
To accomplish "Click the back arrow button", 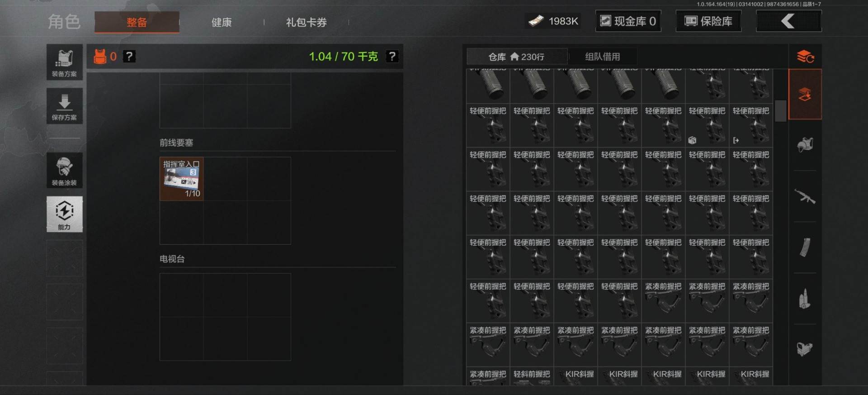I will coord(789,21).
